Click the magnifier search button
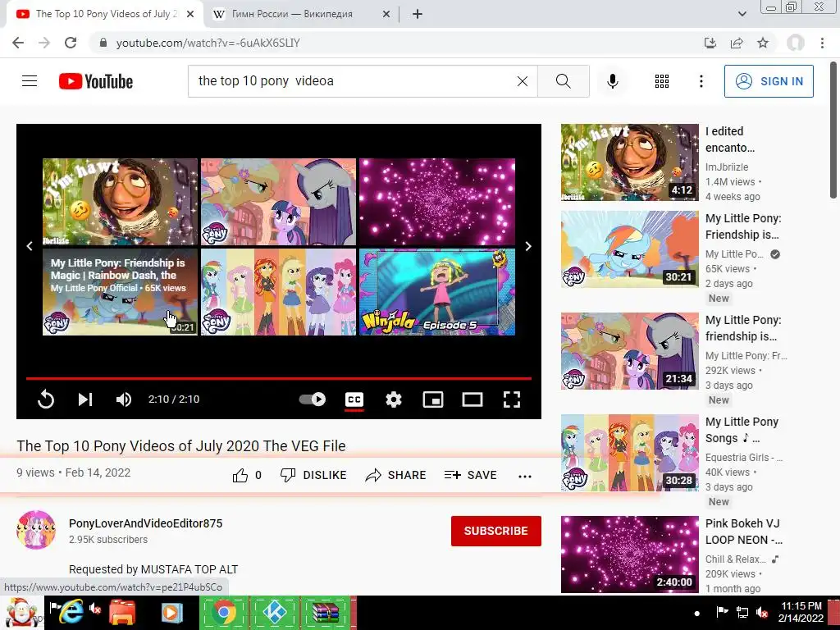840x630 pixels. [x=563, y=81]
